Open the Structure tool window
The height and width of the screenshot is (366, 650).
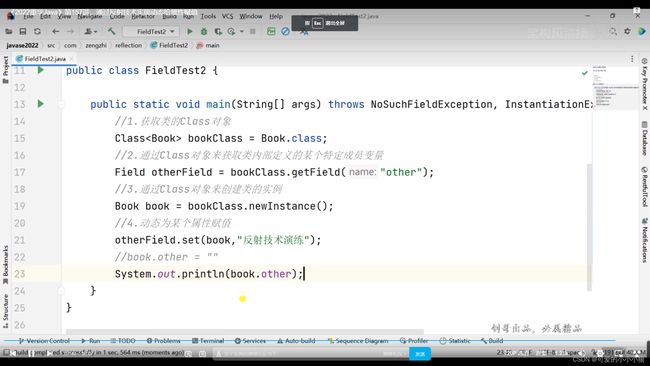click(5, 311)
